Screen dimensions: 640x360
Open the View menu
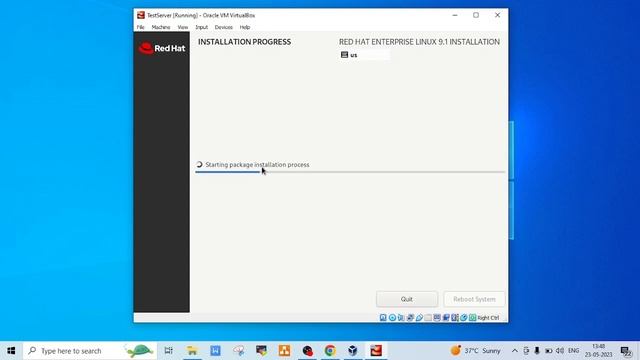182,27
